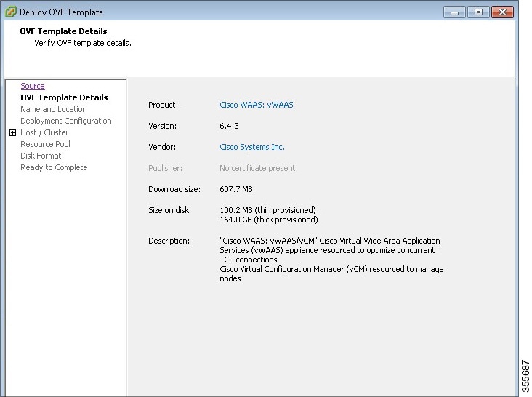Select OVF Template Details step in sidebar
Image resolution: width=532 pixels, height=397 pixels.
[x=64, y=97]
